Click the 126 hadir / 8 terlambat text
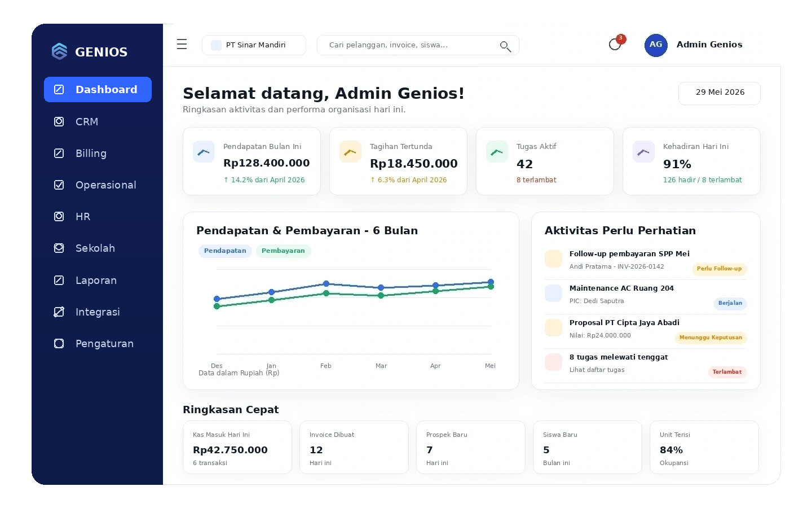The image size is (812, 508). tap(703, 180)
